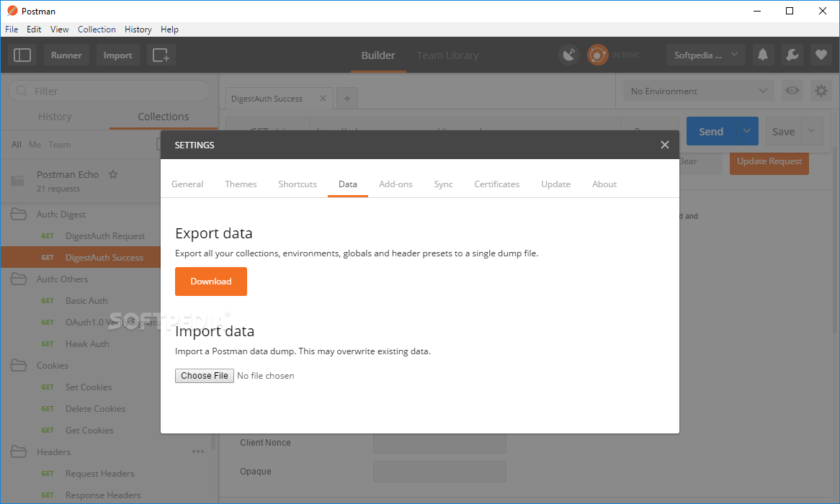Screen dimensions: 840x504
Task: Click the Save button
Action: click(x=783, y=131)
